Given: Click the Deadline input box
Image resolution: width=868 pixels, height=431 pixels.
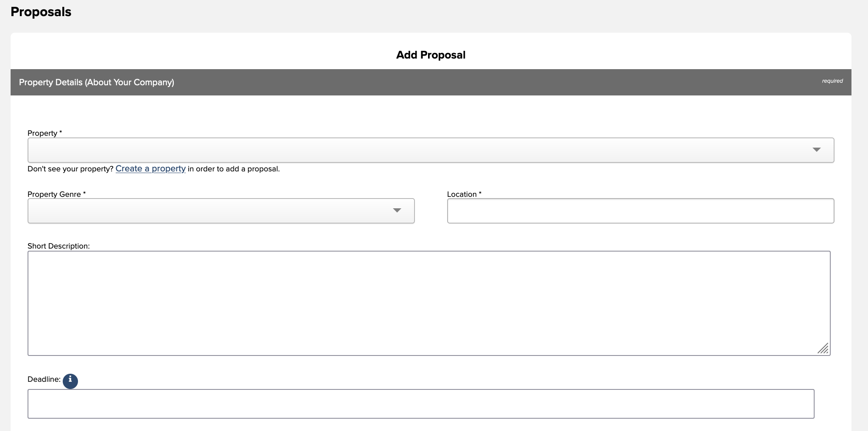Looking at the screenshot, I should [x=421, y=403].
